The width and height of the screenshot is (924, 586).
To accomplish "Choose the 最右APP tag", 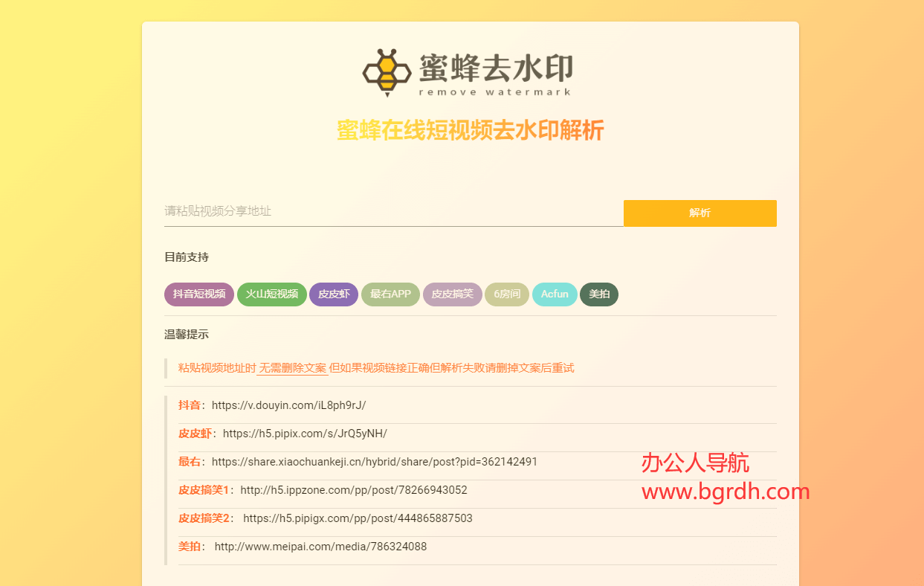I will tap(390, 294).
